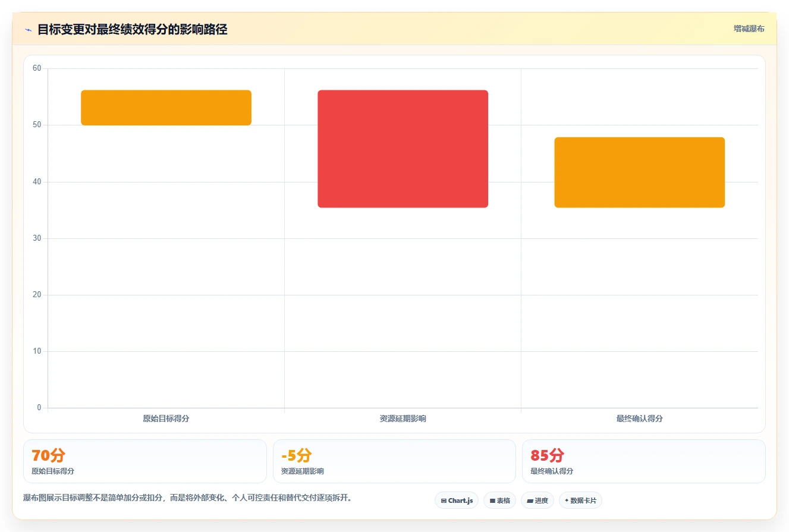The height and width of the screenshot is (532, 789).
Task: Click the 数据卡片 tag chip
Action: coord(580,500)
